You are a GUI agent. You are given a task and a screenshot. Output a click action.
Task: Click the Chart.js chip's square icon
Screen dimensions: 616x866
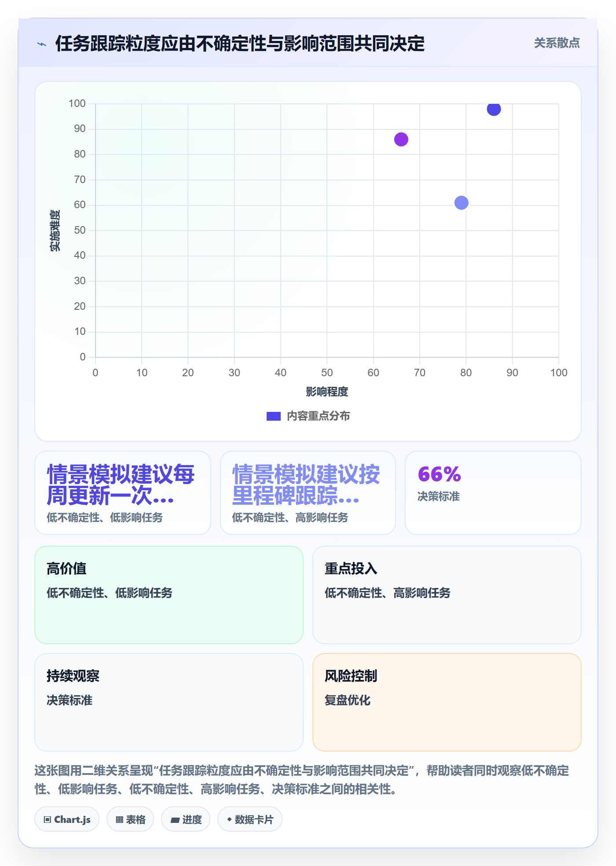(48, 820)
